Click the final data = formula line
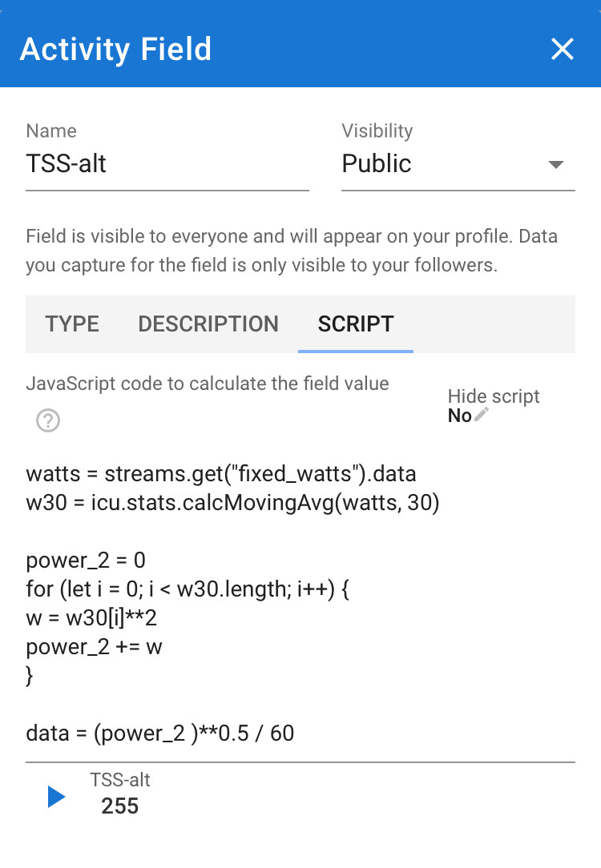The image size is (601, 868). coord(160,733)
